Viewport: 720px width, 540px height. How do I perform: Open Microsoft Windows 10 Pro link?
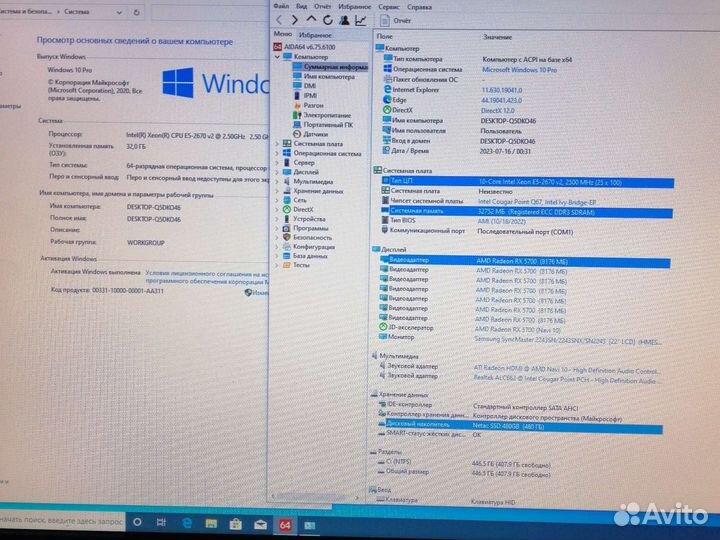tap(519, 70)
